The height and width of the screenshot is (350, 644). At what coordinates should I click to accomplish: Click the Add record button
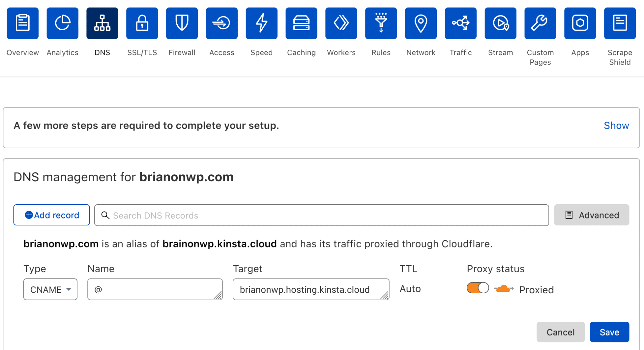pyautogui.click(x=51, y=215)
